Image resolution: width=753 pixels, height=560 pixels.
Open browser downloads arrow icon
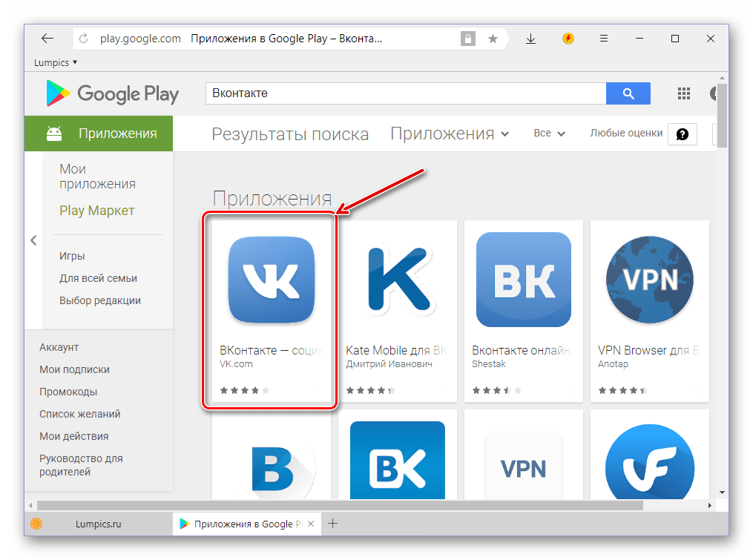[x=530, y=39]
